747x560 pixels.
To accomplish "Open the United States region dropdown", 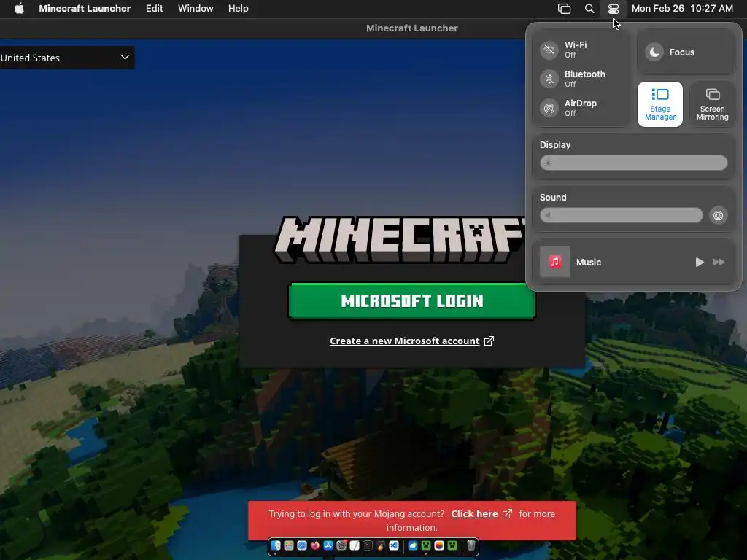I will tap(66, 58).
